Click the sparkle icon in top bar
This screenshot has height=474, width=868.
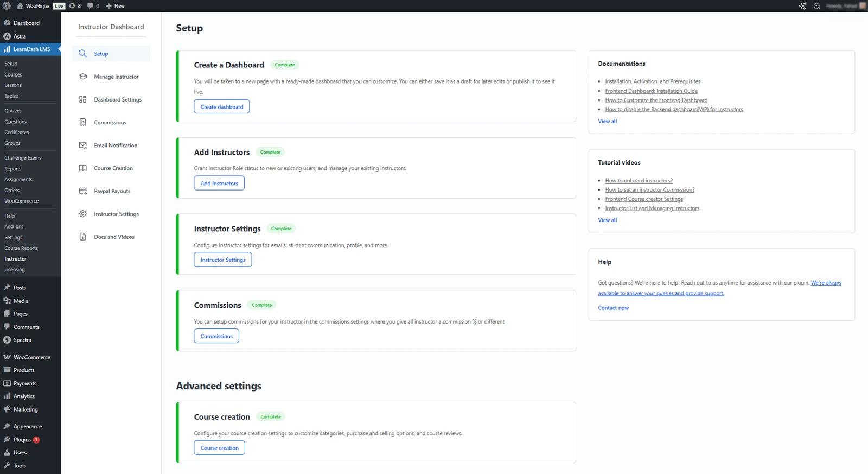tap(802, 6)
